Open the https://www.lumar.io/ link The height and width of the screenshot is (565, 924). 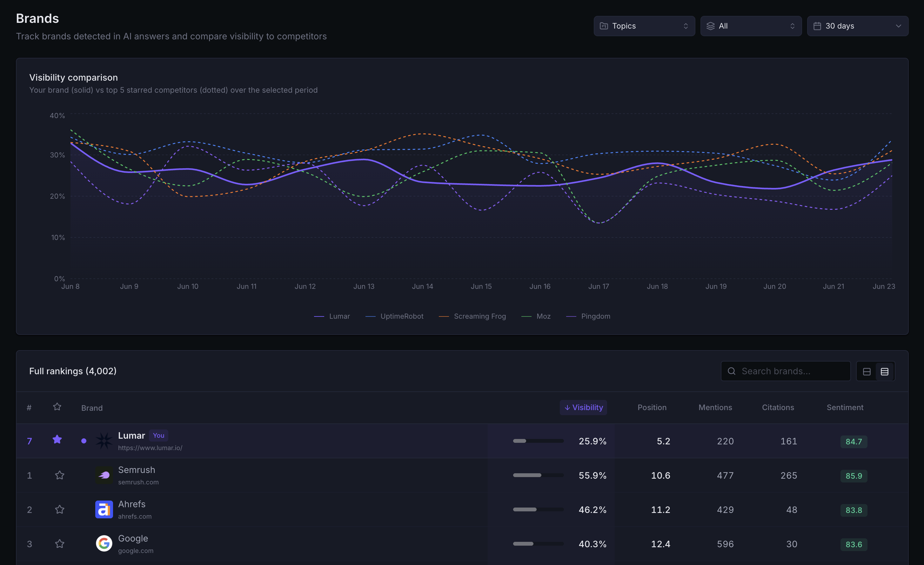[x=150, y=448]
